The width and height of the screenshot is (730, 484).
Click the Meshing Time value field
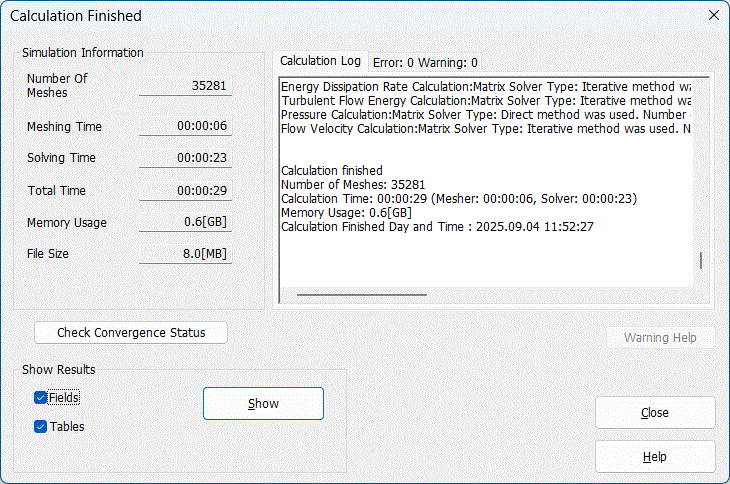coord(185,126)
